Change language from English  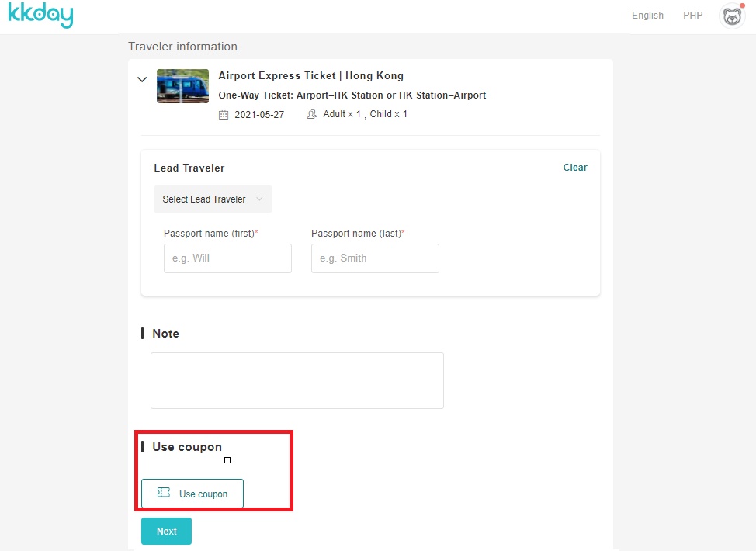tap(647, 16)
